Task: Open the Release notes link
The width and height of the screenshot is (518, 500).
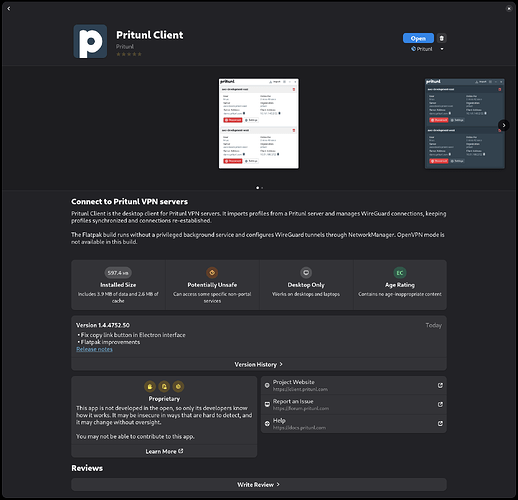Action: click(94, 349)
